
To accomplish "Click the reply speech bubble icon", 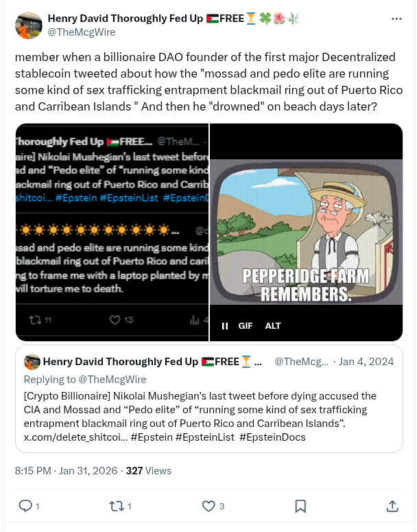I will tap(25, 506).
